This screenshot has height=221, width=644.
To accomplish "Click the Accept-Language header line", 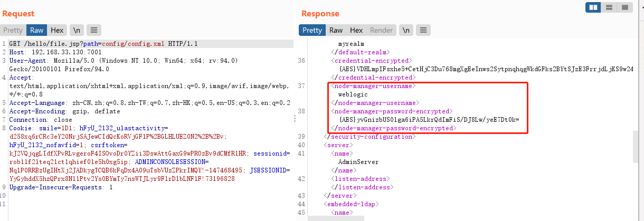I will coord(149,103).
